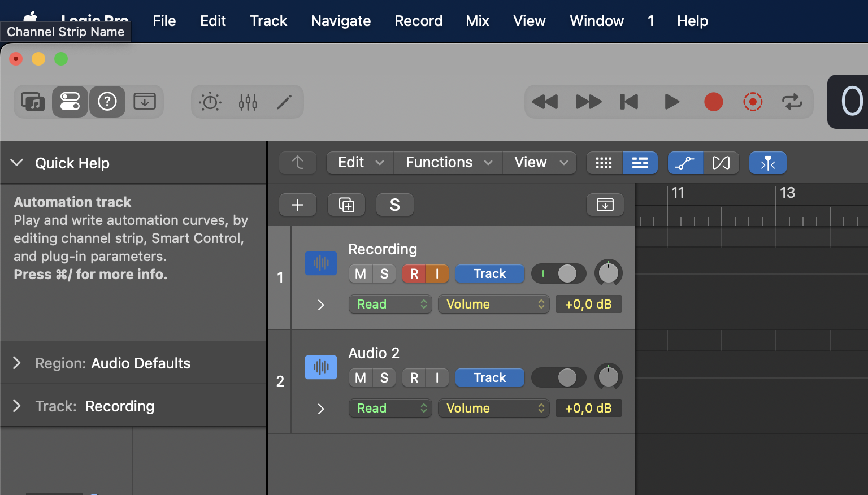The height and width of the screenshot is (495, 868).
Task: Click the Track button on Audio 2
Action: pos(489,377)
